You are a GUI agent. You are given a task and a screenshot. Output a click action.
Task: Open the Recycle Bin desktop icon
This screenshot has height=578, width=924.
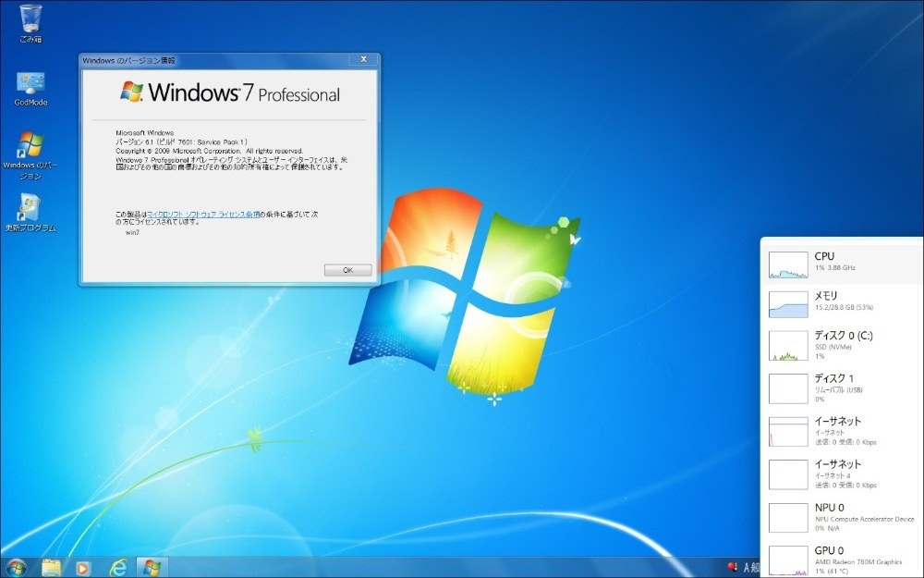point(30,24)
